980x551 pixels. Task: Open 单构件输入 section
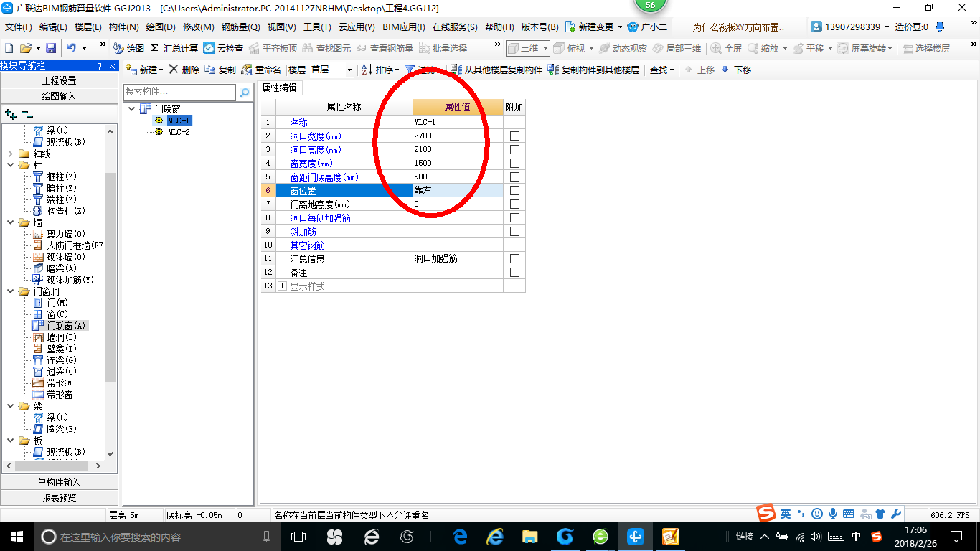tap(59, 482)
